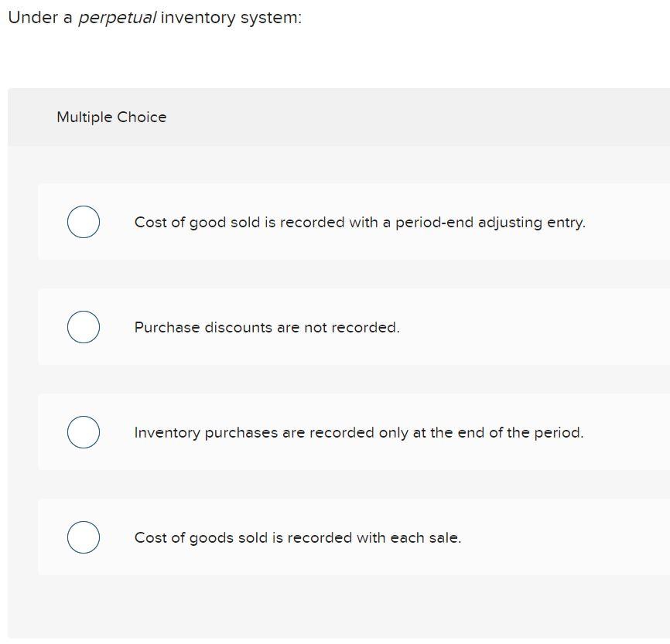Select the first answer option's radio button
Image resolution: width=670 pixels, height=644 pixels.
point(84,222)
